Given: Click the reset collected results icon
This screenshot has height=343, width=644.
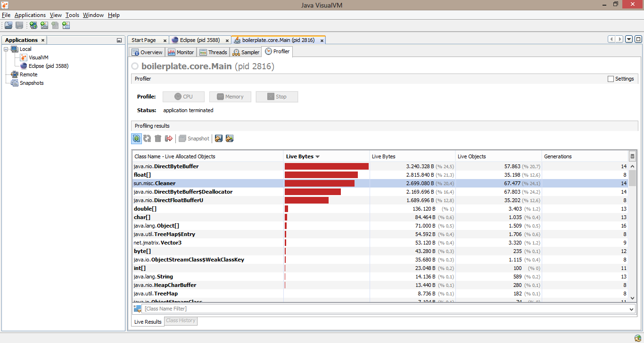Looking at the screenshot, I should (x=169, y=139).
